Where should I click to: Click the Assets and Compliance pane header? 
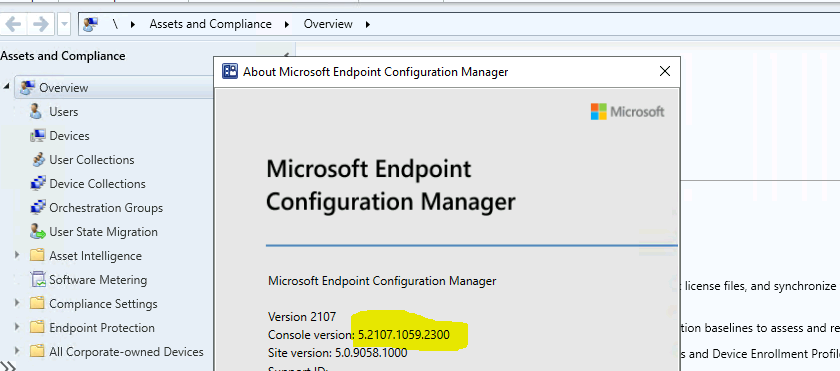63,56
